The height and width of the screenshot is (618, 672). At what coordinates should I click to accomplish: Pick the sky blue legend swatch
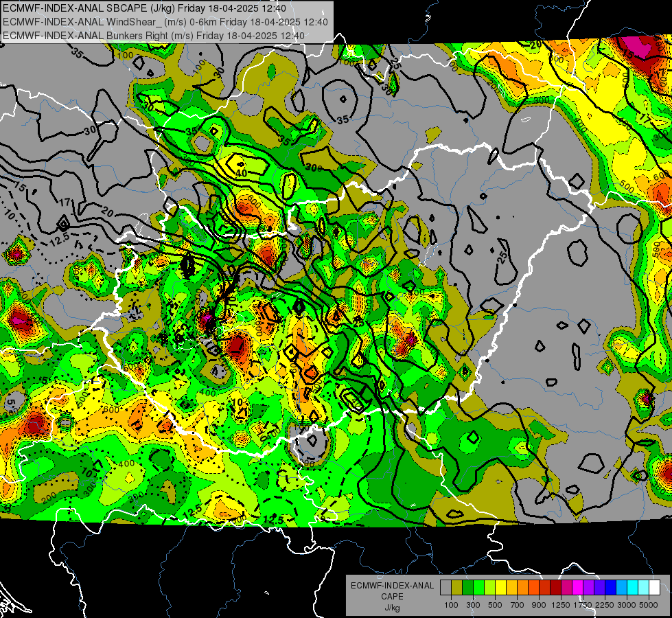621,588
